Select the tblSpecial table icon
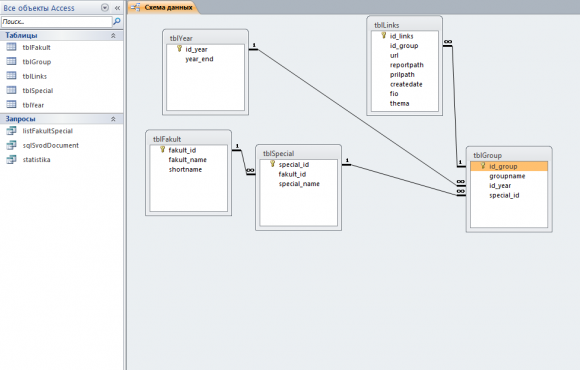This screenshot has width=580, height=370. pos(11,90)
